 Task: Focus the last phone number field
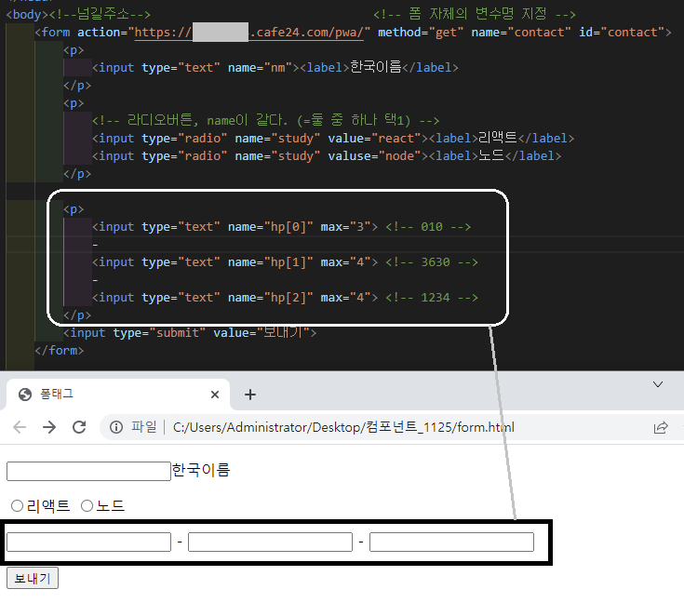tap(451, 542)
